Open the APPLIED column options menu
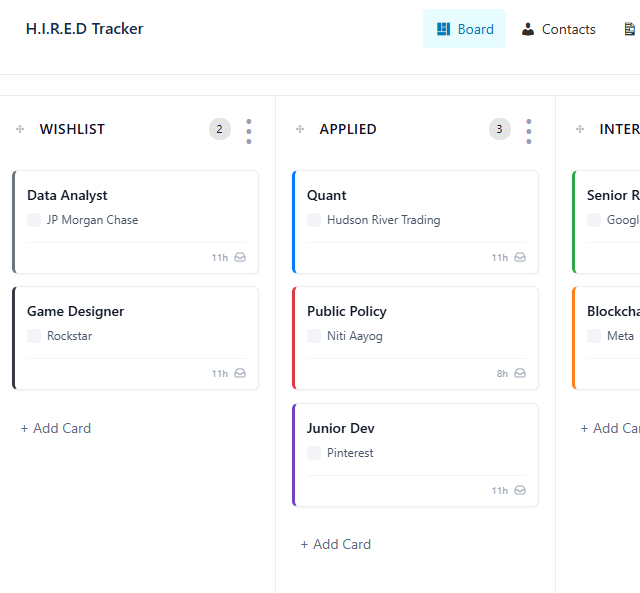 [529, 130]
